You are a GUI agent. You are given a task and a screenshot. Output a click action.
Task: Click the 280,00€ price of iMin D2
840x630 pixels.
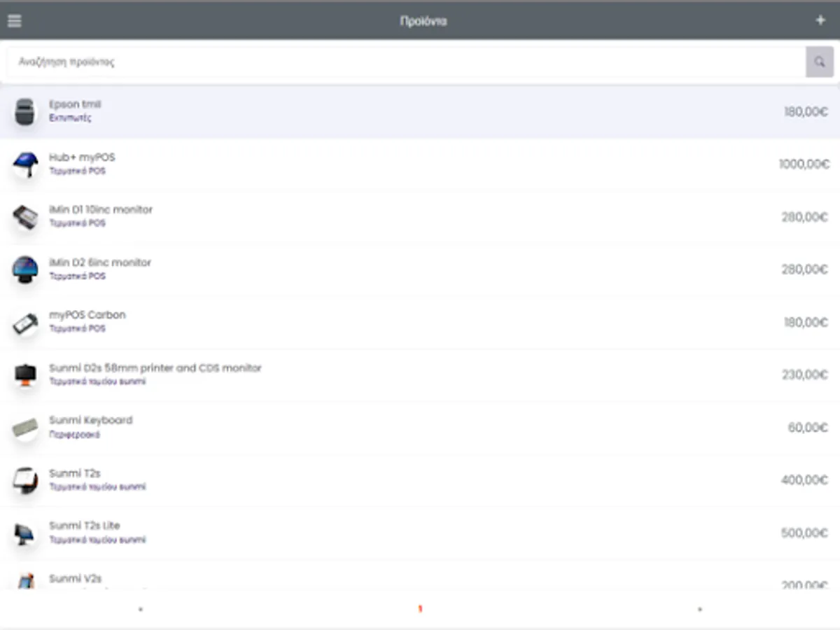point(805,269)
